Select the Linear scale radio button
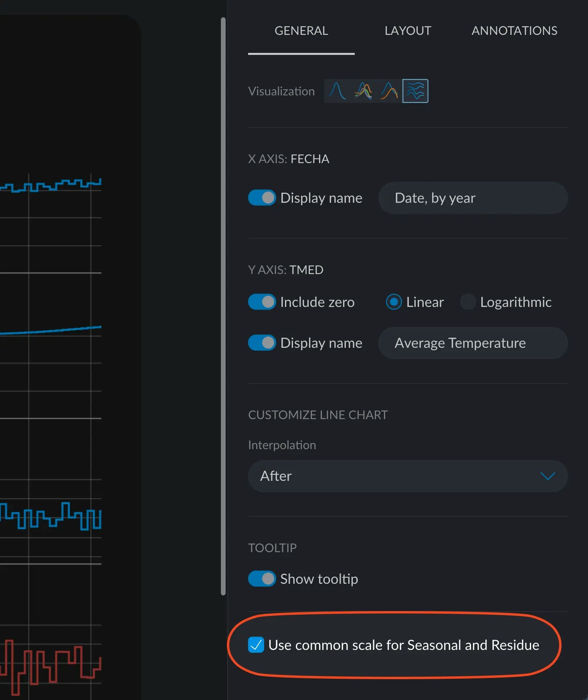The image size is (588, 700). (x=394, y=302)
